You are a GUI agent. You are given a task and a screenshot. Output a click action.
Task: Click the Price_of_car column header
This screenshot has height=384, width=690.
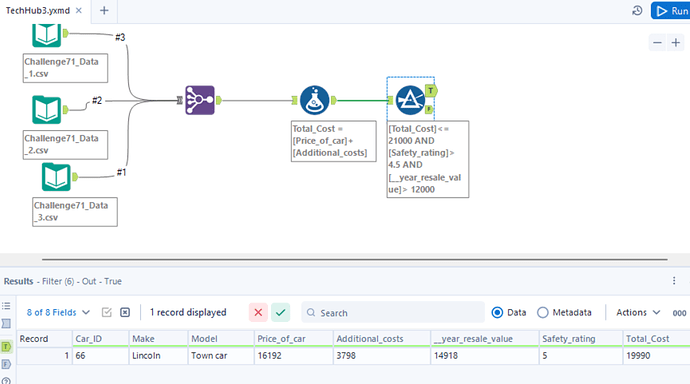click(294, 339)
